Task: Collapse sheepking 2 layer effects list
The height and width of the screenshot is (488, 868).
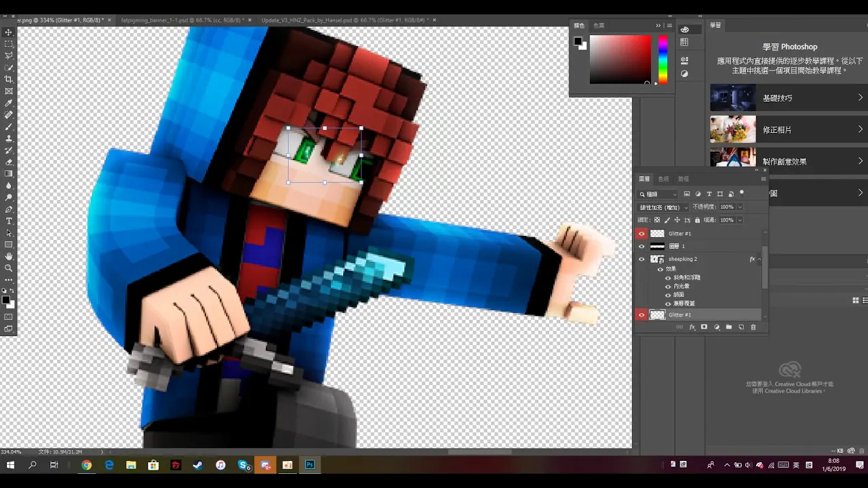Action: (x=759, y=259)
